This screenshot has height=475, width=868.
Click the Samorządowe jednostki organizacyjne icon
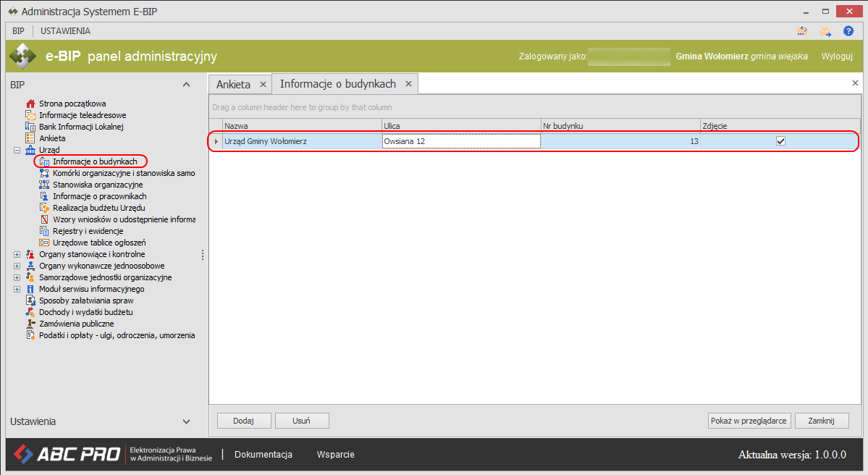tap(30, 278)
